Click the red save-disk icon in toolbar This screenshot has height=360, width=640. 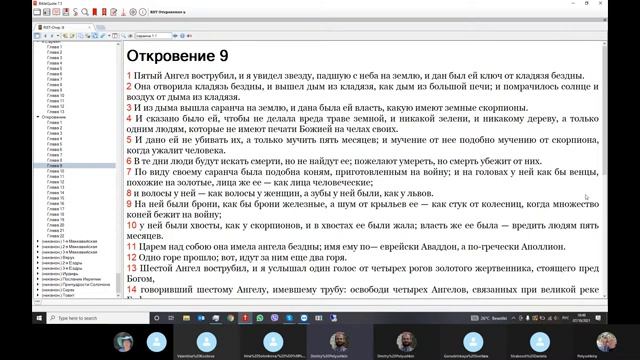coord(66,12)
